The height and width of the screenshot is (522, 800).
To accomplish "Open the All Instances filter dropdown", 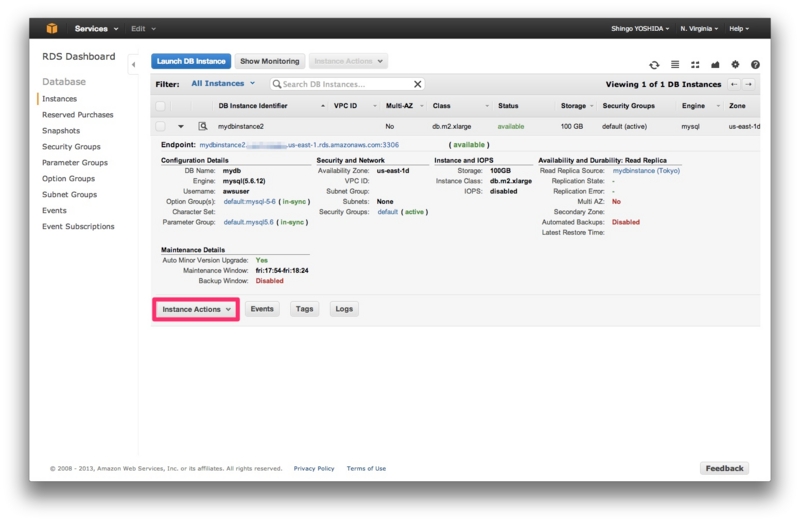I will [x=223, y=83].
